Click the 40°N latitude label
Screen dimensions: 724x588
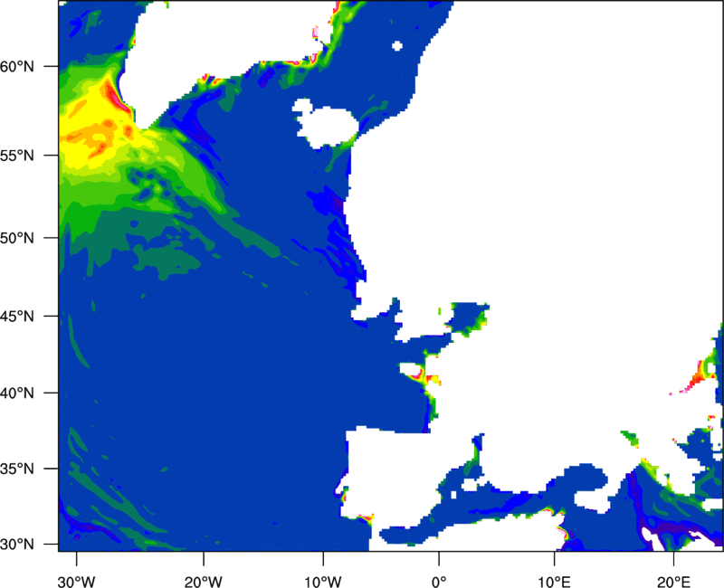click(17, 393)
